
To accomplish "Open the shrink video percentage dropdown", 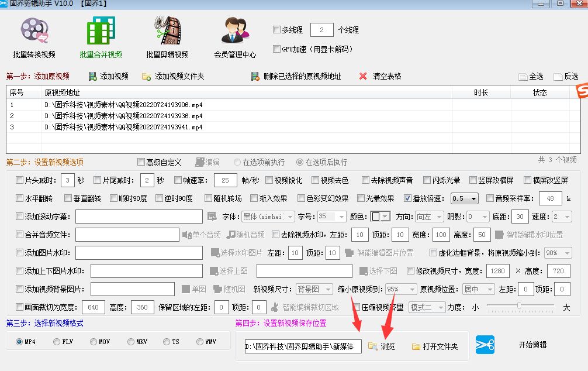I will 400,288.
